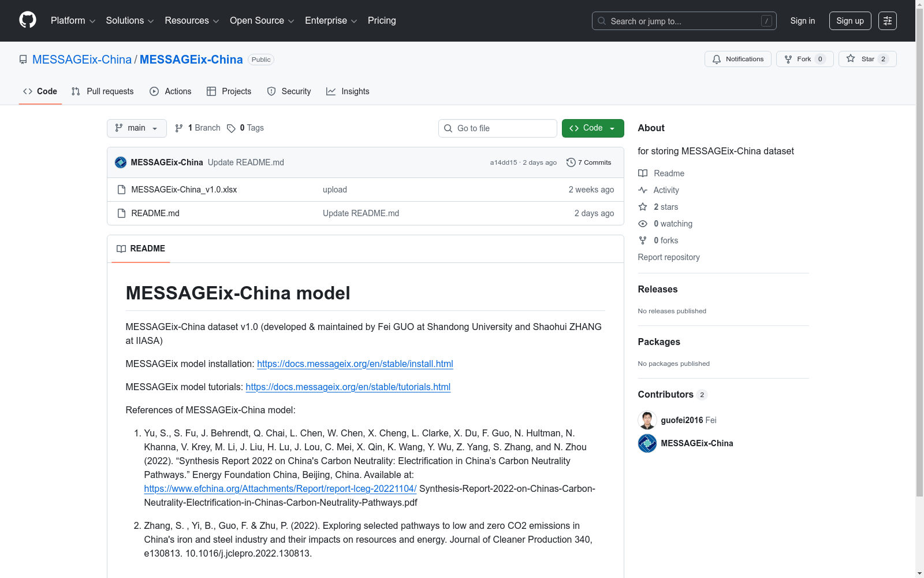Open the Actions tab

(170, 91)
